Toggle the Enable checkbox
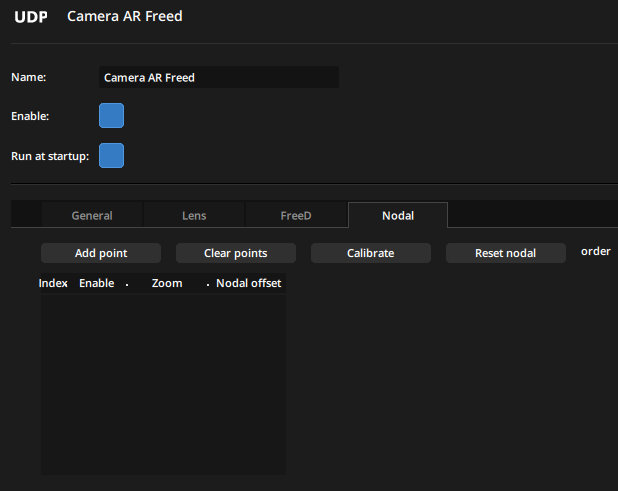 [x=111, y=116]
